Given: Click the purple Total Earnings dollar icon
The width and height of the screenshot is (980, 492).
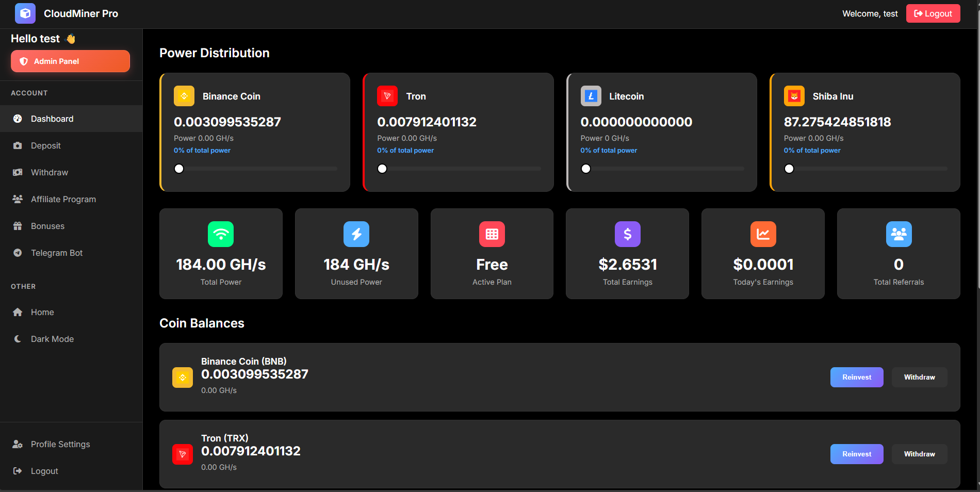Looking at the screenshot, I should click(x=627, y=234).
